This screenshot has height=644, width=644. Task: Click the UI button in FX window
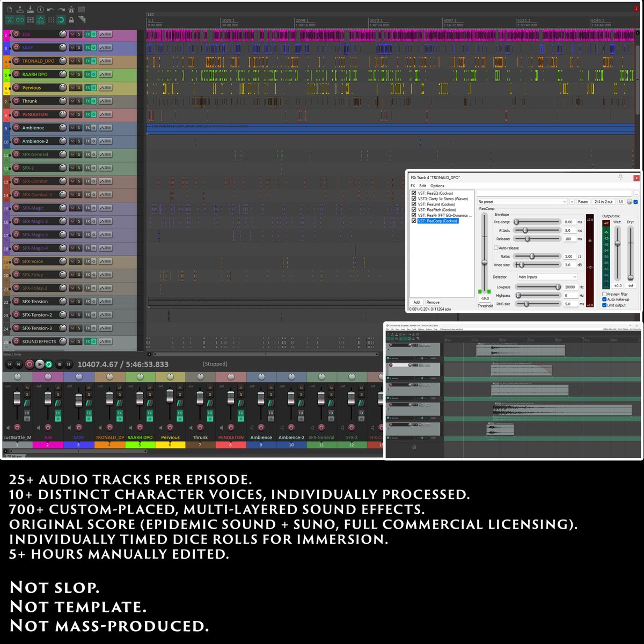(621, 202)
